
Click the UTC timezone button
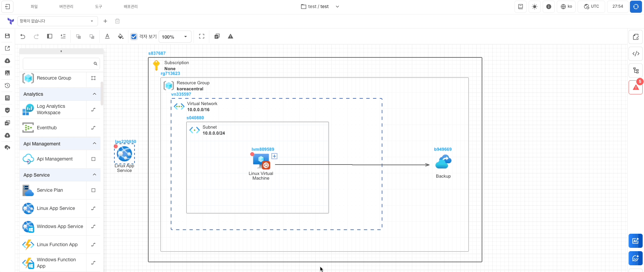pos(591,7)
